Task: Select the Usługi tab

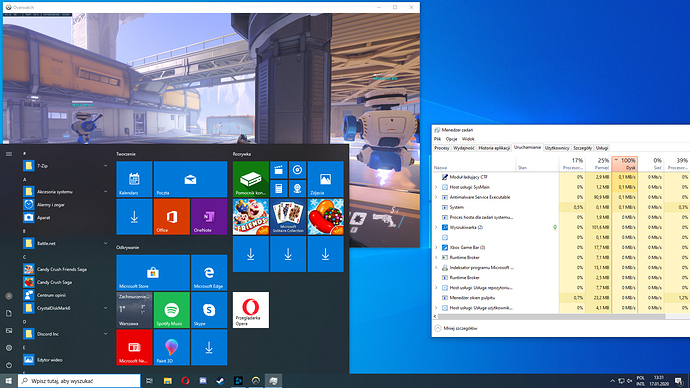Action: 602,148
